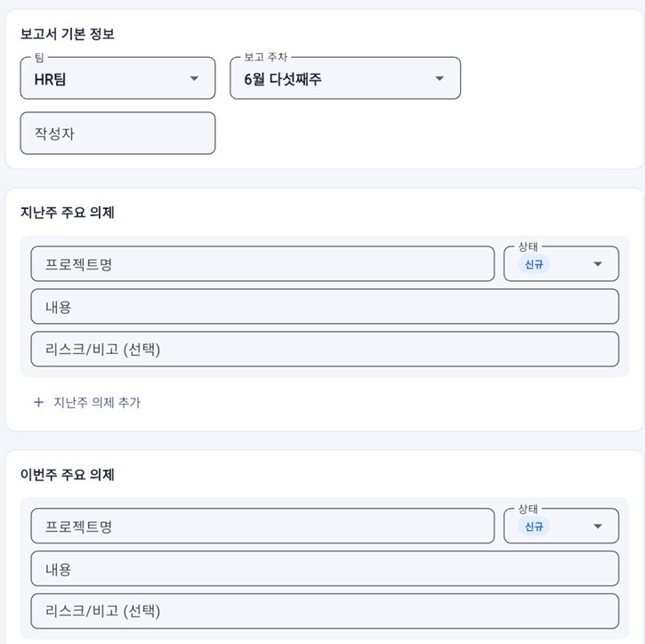The image size is (645, 644).
Task: Click 내용 field in 지난주 주요 의제
Action: click(325, 306)
